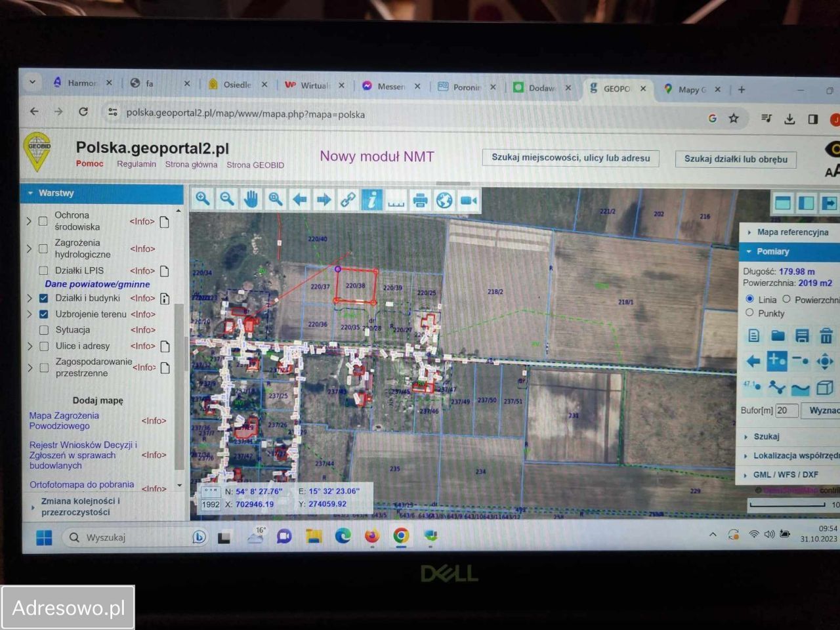
Task: Click the measurement ruler tool
Action: coord(396,201)
